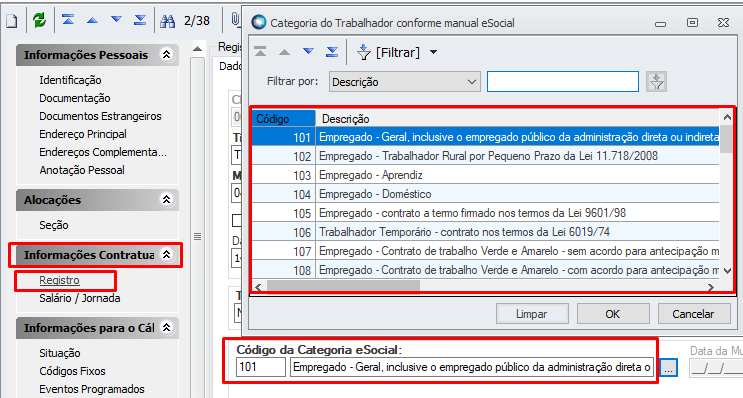Jump to first row in Categoria dialog

pyautogui.click(x=260, y=52)
